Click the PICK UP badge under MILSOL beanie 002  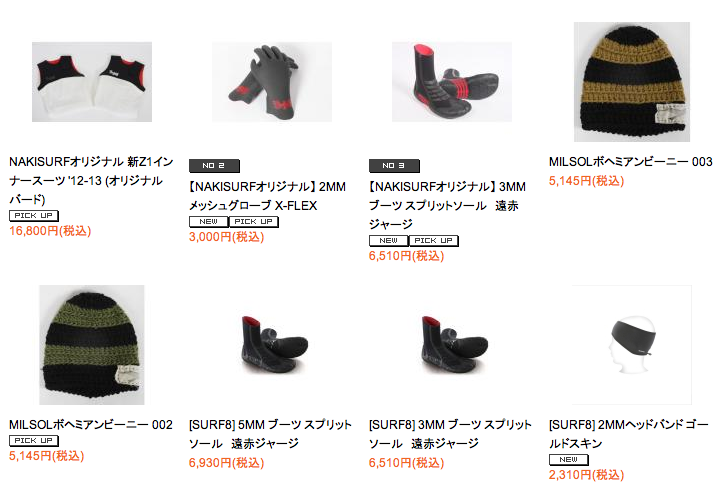[x=34, y=441]
